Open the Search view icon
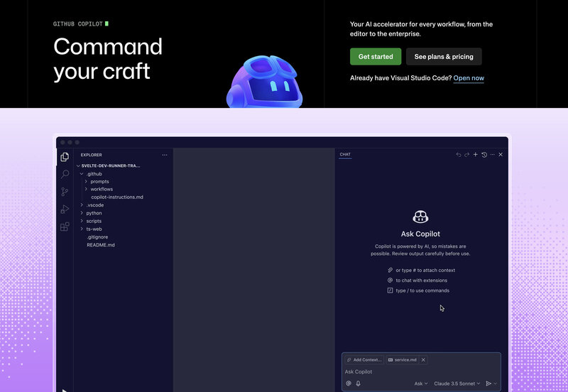The width and height of the screenshot is (568, 392). pyautogui.click(x=65, y=174)
